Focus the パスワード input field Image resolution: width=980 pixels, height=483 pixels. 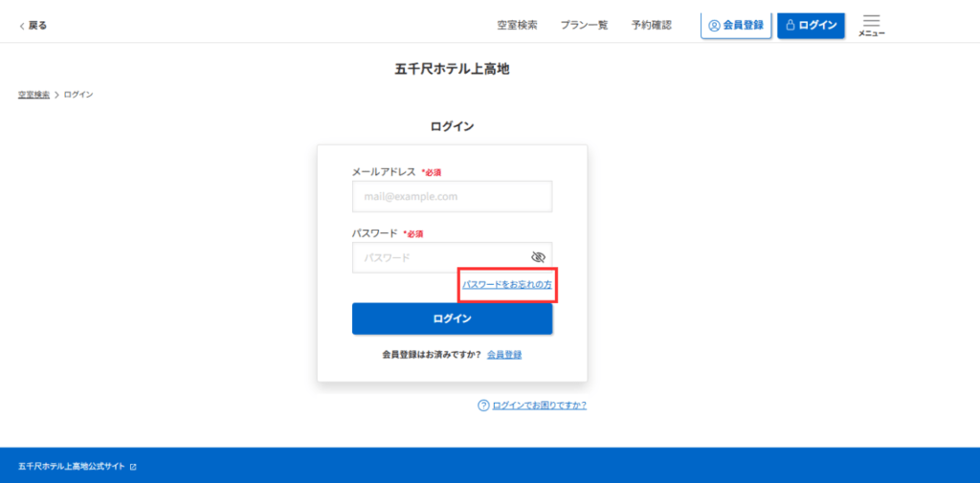(438, 257)
